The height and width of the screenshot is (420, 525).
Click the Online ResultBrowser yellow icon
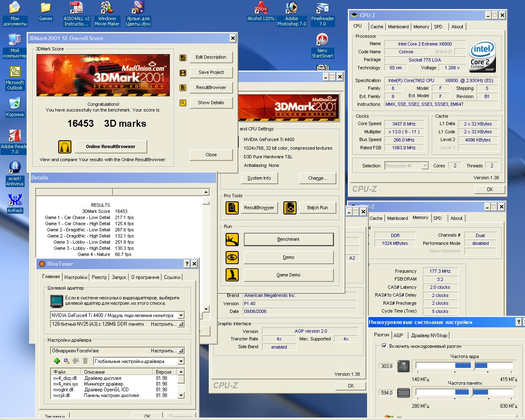pyautogui.click(x=64, y=146)
